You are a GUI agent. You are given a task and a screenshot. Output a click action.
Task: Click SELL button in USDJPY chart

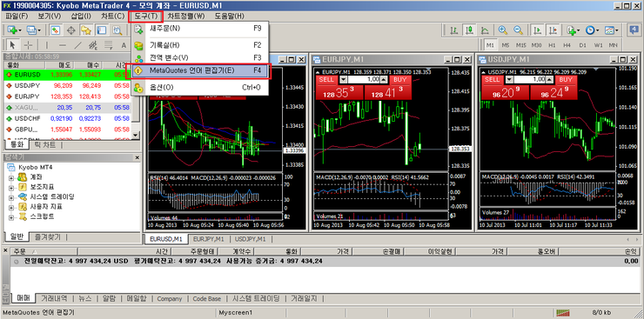coord(492,80)
